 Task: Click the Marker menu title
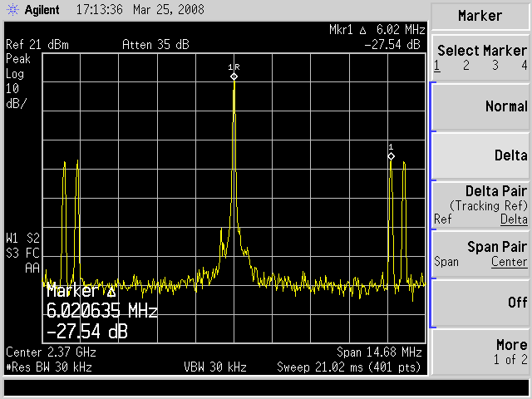480,16
